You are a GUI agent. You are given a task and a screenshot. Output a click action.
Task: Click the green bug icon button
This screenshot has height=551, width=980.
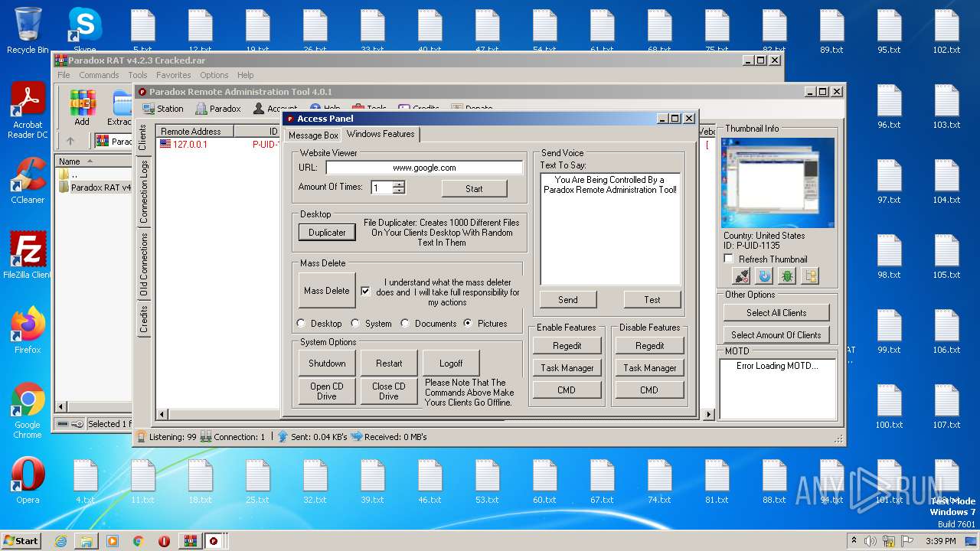click(x=787, y=276)
